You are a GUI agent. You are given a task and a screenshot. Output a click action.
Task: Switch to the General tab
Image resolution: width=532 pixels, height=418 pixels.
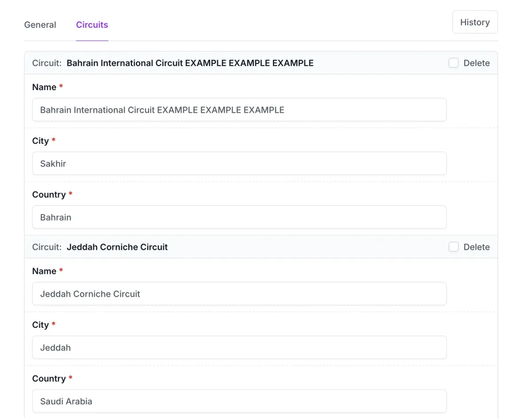(x=40, y=25)
